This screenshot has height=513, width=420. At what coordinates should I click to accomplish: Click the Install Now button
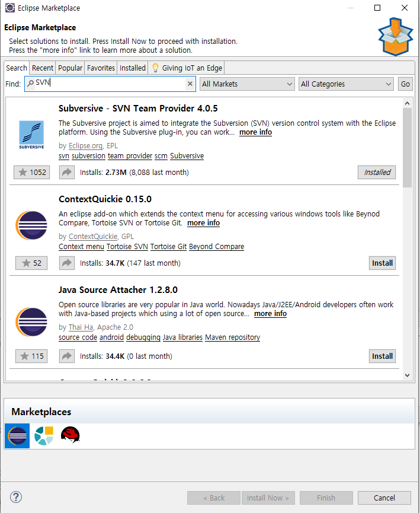[x=268, y=498]
